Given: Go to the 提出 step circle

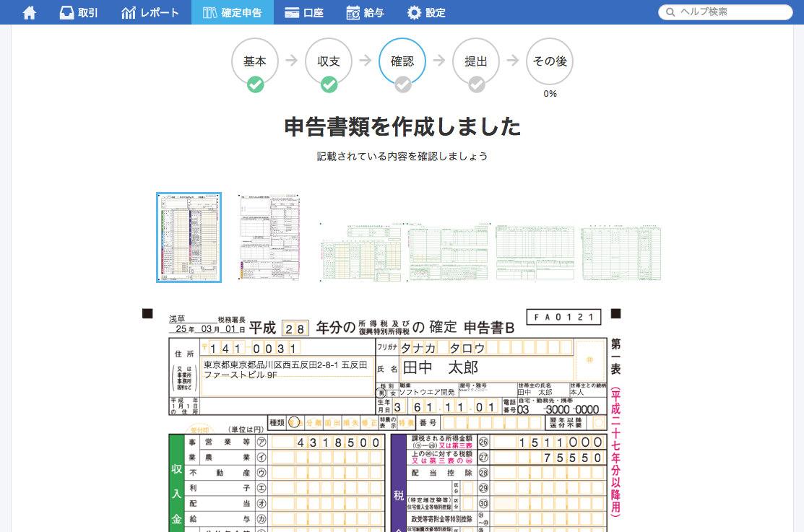Looking at the screenshot, I should click(x=476, y=61).
